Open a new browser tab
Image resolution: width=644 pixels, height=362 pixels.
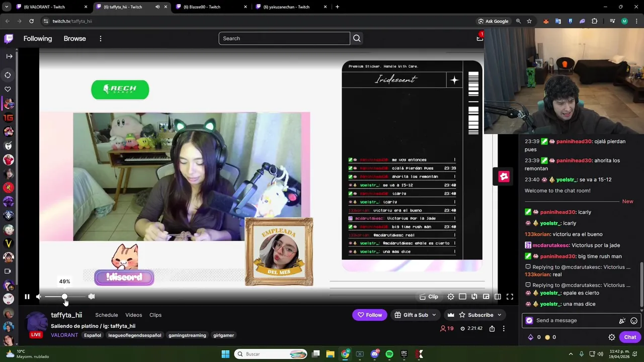click(x=337, y=7)
